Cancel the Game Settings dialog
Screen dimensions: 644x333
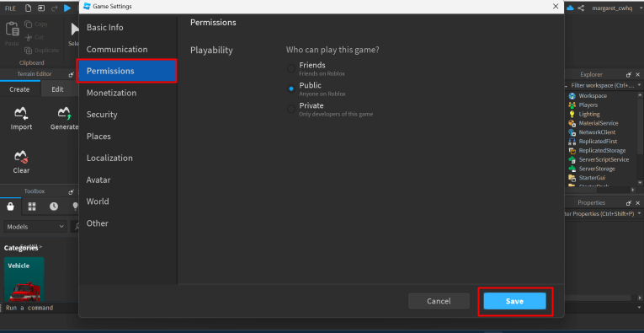coord(439,301)
